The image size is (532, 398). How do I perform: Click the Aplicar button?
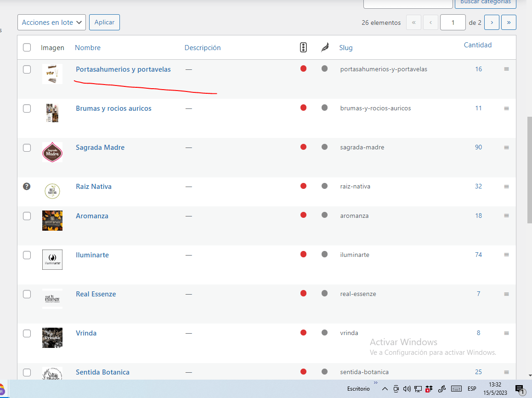(x=104, y=22)
